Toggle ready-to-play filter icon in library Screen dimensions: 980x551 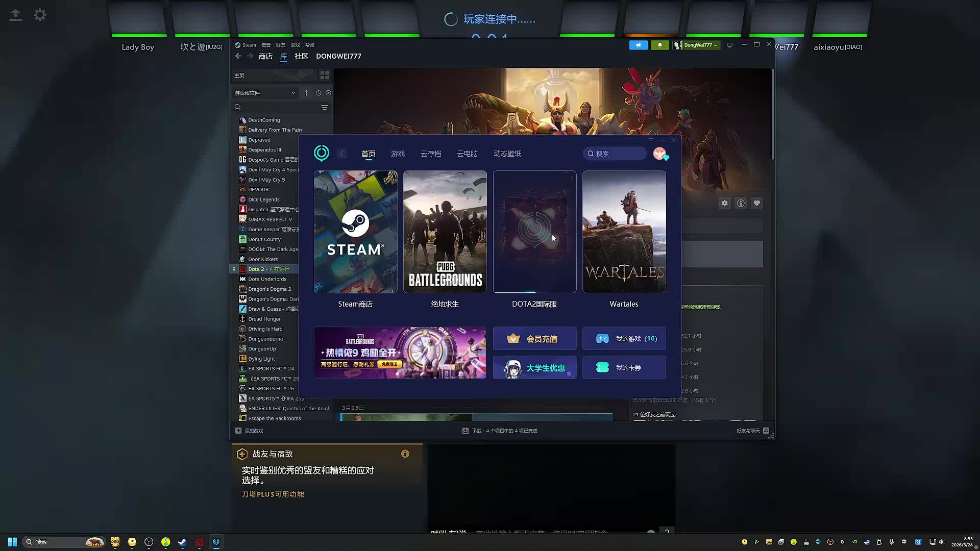328,93
